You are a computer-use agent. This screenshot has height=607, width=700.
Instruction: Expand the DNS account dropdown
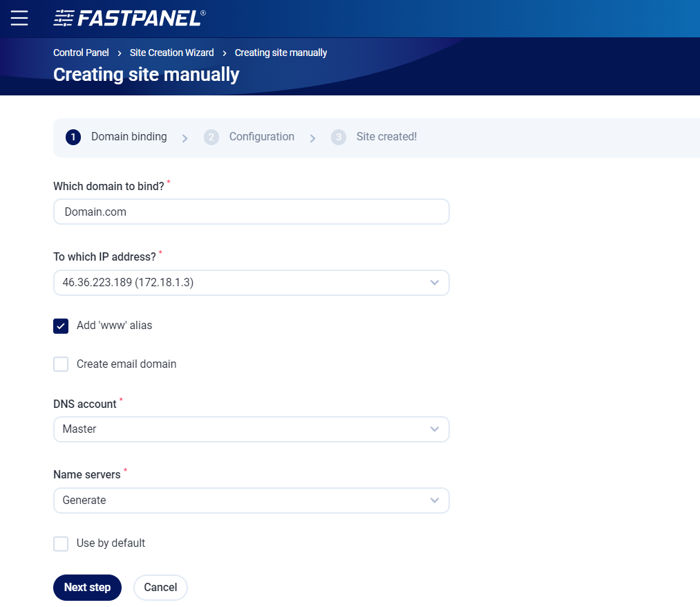[251, 429]
